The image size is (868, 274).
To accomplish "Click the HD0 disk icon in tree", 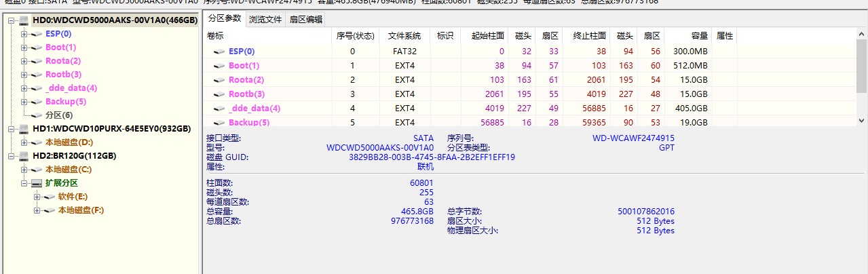I will click(x=24, y=20).
